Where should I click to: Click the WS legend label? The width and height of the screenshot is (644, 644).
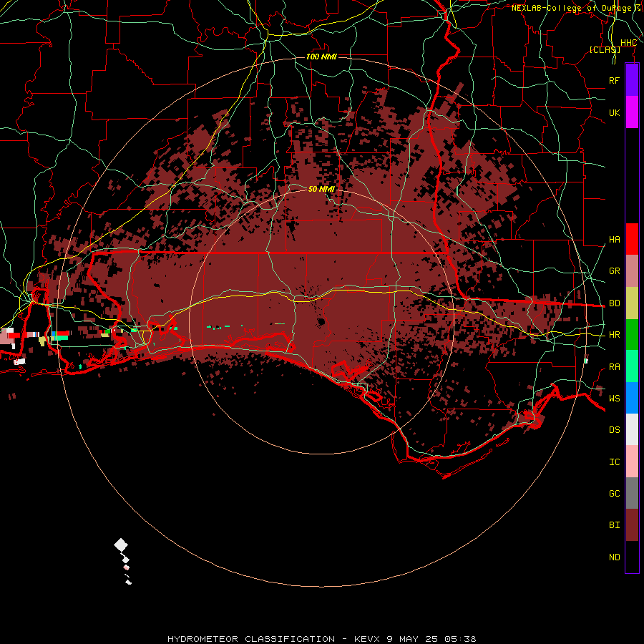[x=614, y=399]
